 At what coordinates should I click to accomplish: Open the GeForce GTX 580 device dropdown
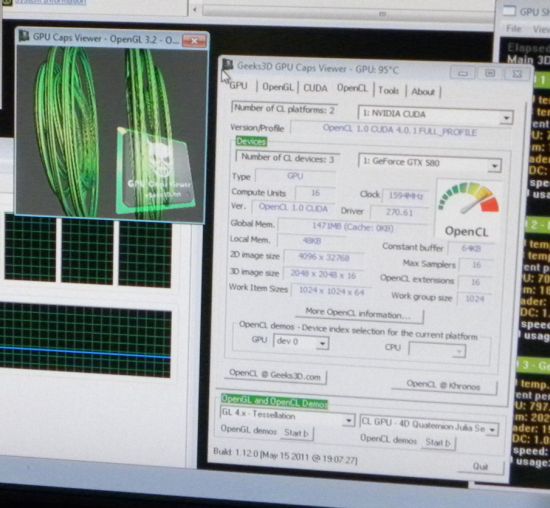[x=429, y=163]
